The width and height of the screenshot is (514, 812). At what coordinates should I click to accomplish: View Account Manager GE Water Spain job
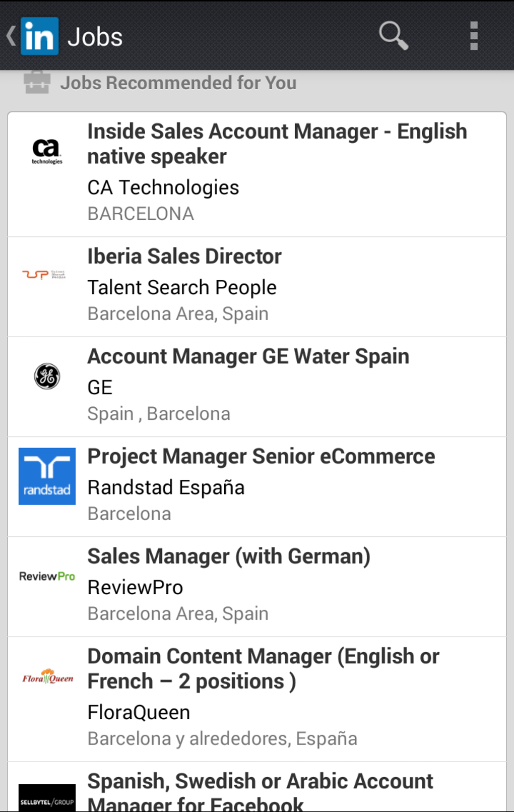(248, 356)
